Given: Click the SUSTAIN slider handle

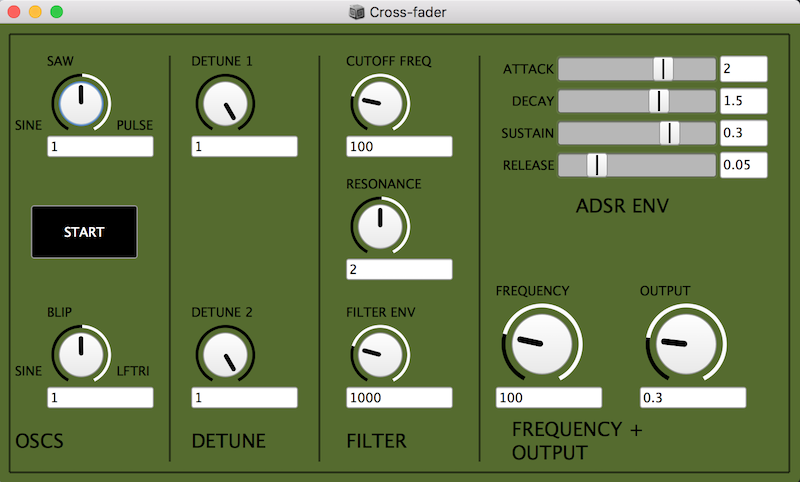Looking at the screenshot, I should [x=669, y=133].
